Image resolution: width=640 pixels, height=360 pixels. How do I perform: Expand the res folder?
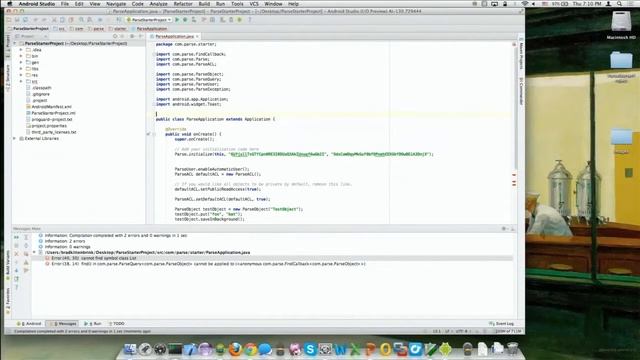[21, 75]
